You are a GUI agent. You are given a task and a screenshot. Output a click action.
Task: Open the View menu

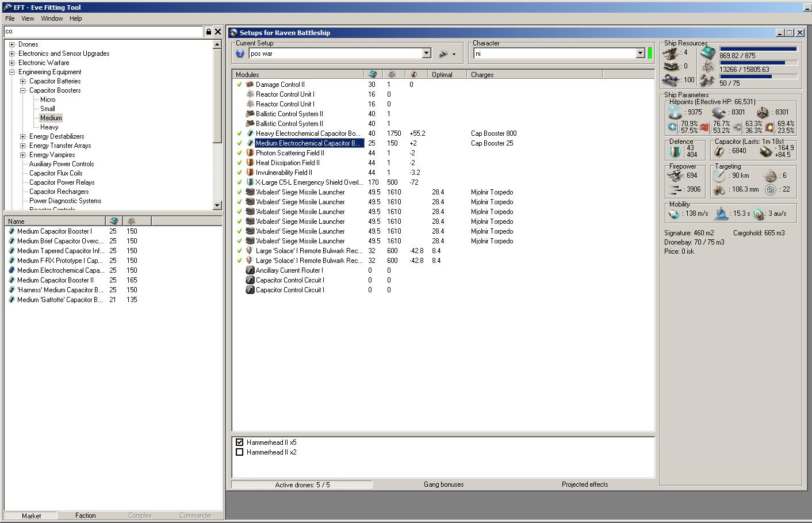tap(28, 18)
